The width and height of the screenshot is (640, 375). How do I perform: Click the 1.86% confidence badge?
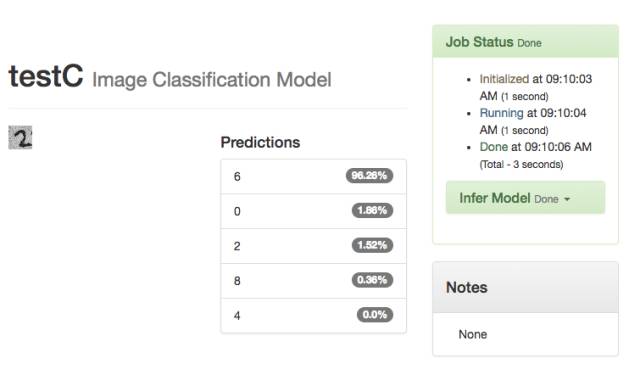[372, 210]
